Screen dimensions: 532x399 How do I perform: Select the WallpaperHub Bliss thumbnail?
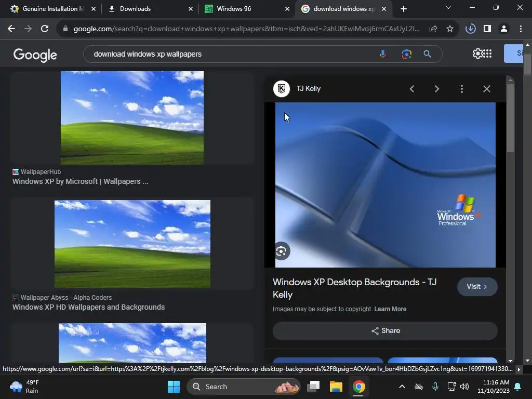(x=132, y=118)
